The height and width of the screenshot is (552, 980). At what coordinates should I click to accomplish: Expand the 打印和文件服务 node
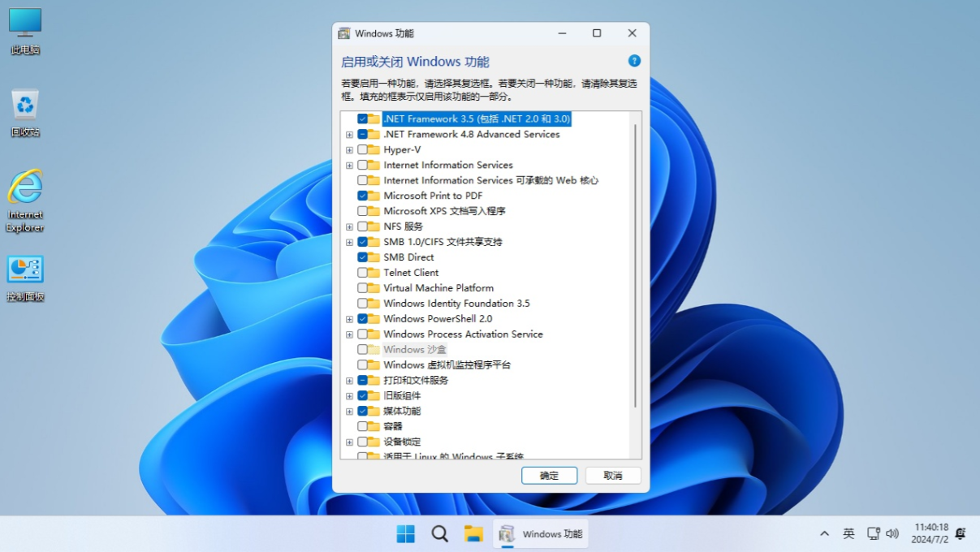pos(349,380)
